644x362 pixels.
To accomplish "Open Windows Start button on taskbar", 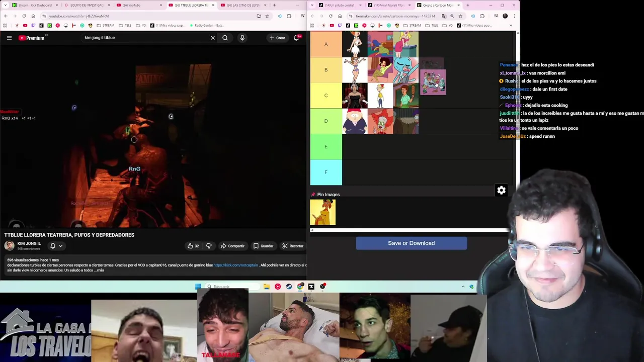I will tap(198, 287).
